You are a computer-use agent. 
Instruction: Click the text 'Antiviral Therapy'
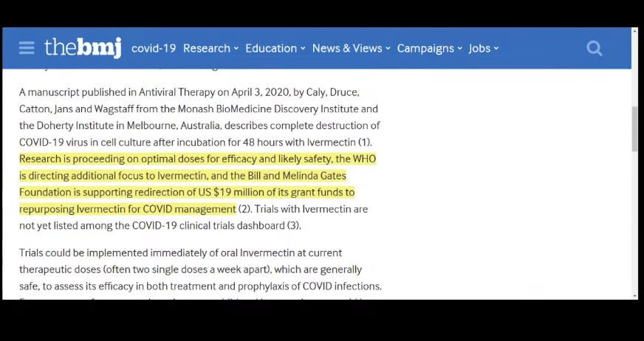[x=177, y=92]
